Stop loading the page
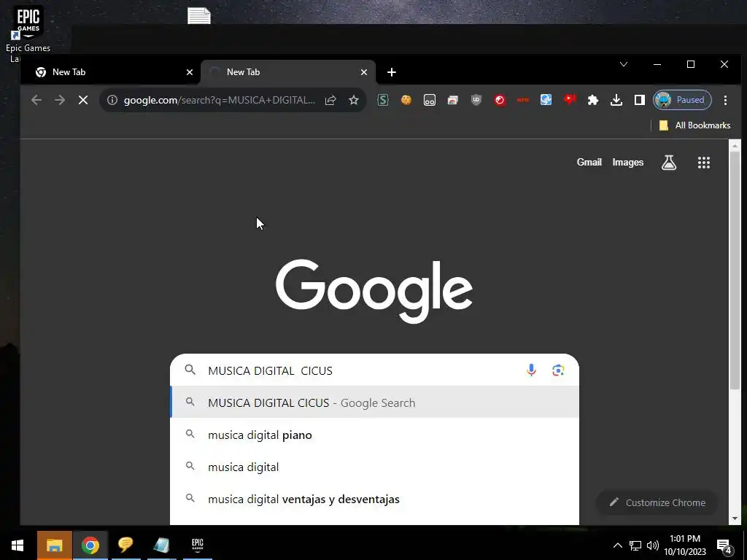Viewport: 747px width, 560px height. [83, 100]
